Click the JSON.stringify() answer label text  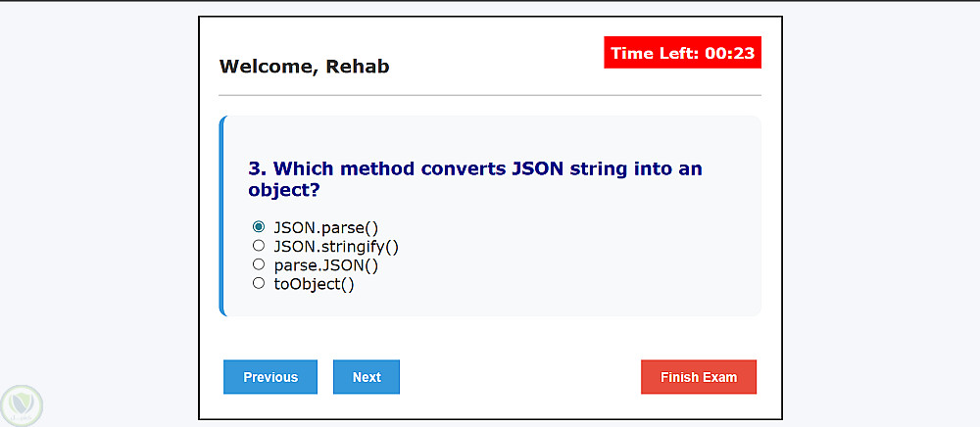click(336, 246)
